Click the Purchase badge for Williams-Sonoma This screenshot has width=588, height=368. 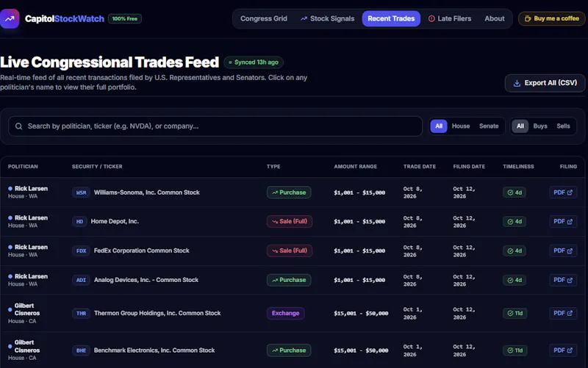[289, 192]
